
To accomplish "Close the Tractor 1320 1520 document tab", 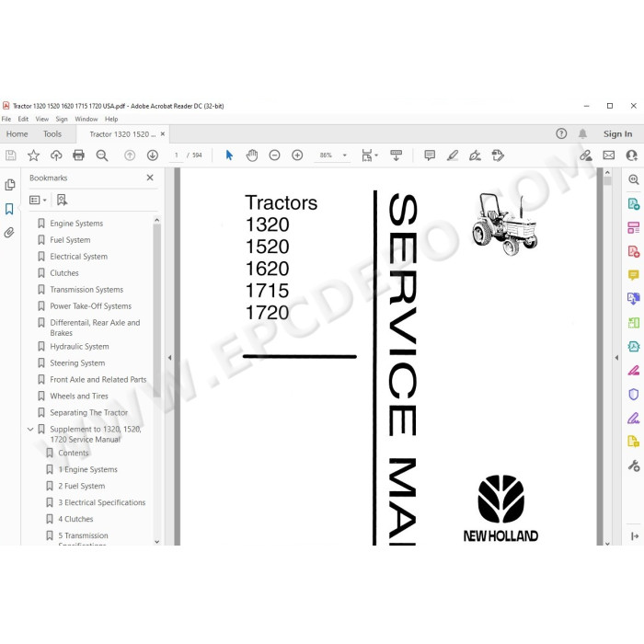I will click(163, 134).
